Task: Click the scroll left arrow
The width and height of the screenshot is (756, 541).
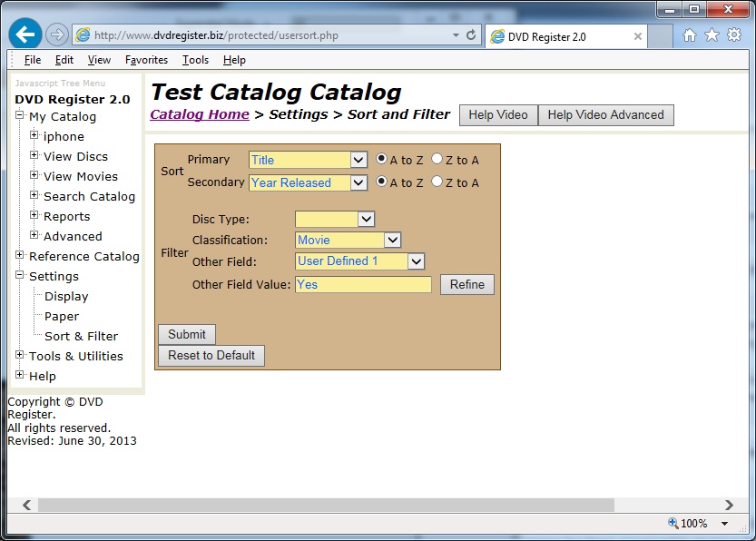Action: coord(26,505)
